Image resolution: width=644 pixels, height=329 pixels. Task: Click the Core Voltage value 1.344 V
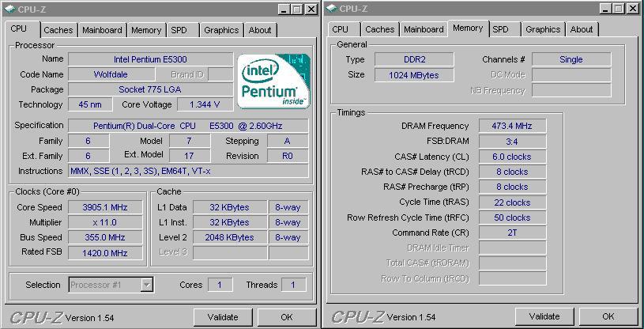click(205, 104)
